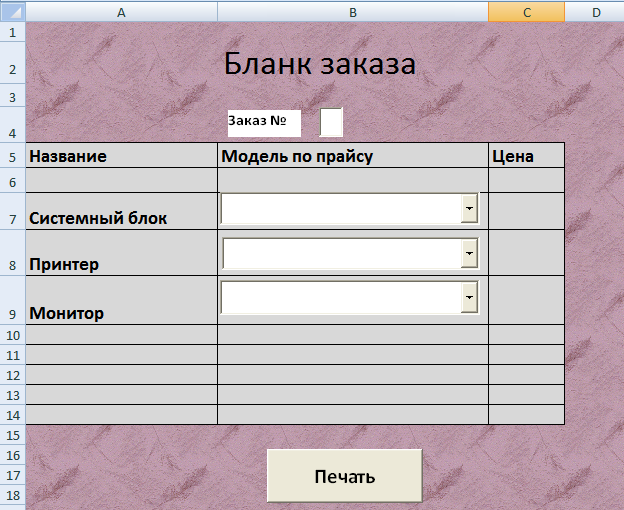Screen dimensions: 624x510
Task: Click the Select All corner button
Action: (x=13, y=12)
